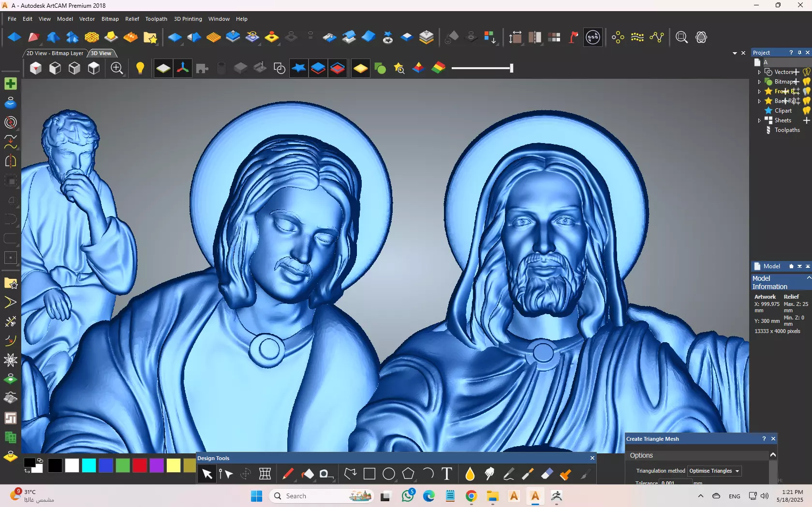Viewport: 812px width, 507px height.
Task: Expand the Back Relief tree node
Action: (x=759, y=101)
